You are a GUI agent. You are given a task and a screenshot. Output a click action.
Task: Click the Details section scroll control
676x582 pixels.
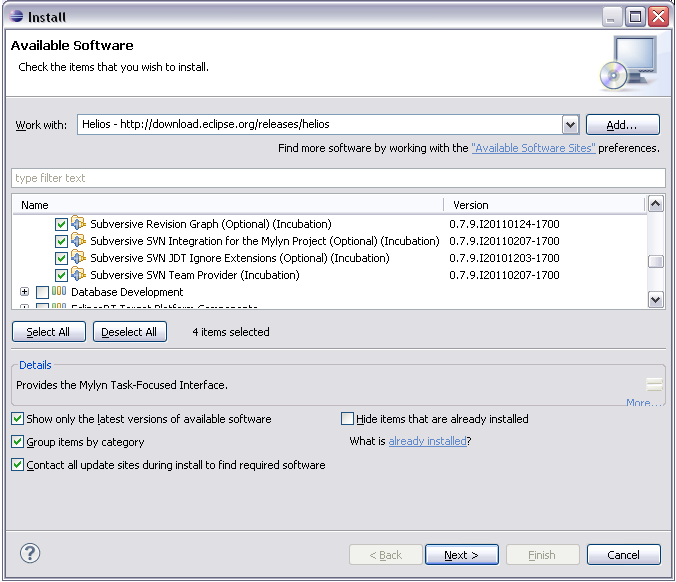tap(654, 384)
